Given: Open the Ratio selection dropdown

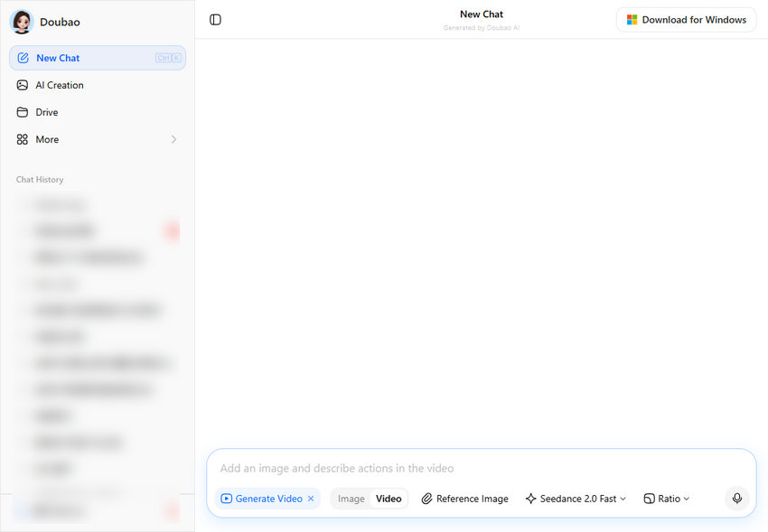Looking at the screenshot, I should pos(667,498).
